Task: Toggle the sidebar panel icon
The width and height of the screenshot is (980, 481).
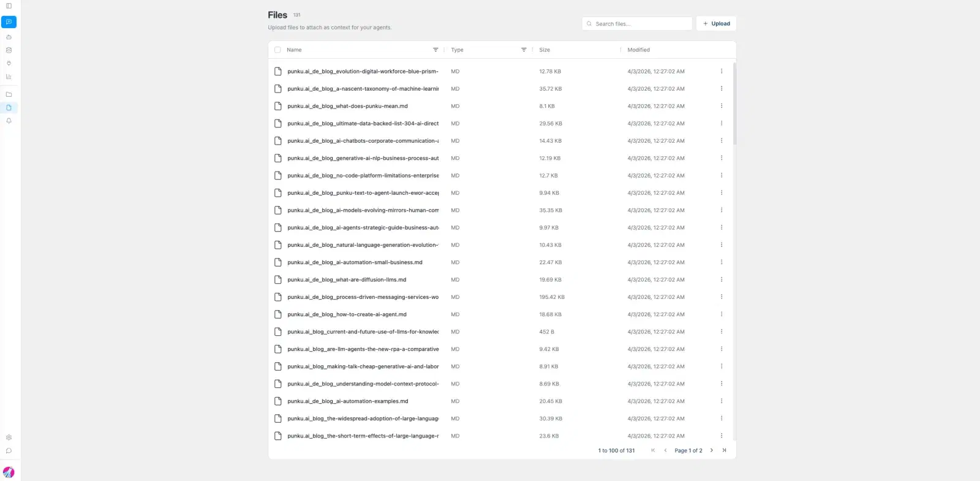Action: 9,6
